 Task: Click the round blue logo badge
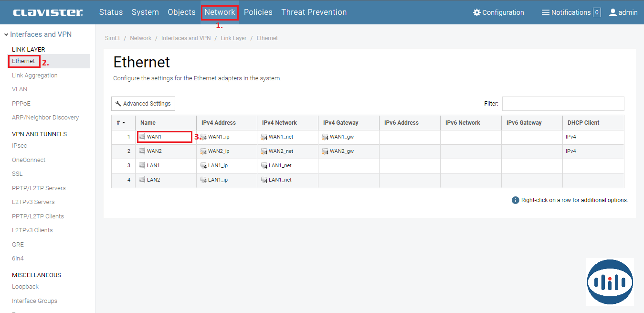tap(610, 282)
